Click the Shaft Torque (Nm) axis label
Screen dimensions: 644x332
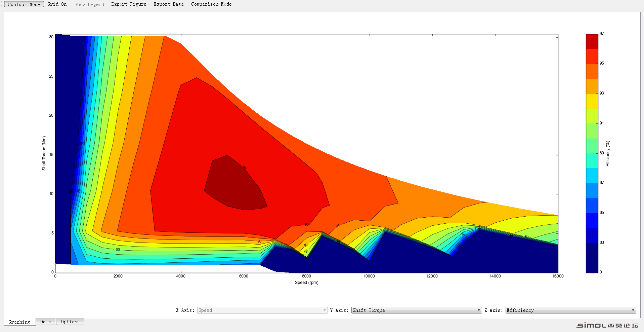point(44,153)
